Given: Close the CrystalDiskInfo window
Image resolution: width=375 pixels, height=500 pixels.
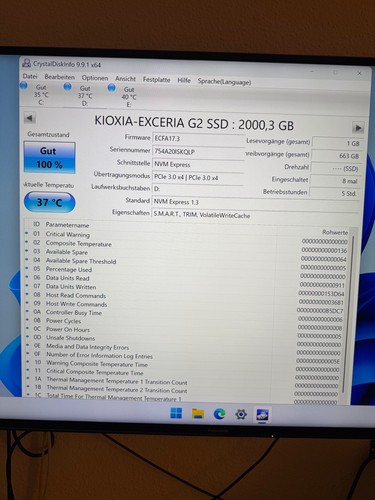Looking at the screenshot, I should coord(359,73).
